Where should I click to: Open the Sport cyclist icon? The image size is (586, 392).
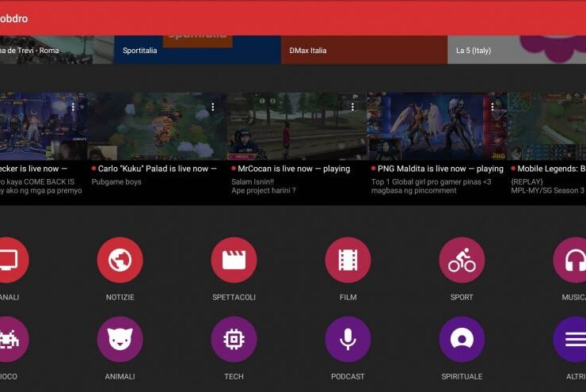coord(462,260)
